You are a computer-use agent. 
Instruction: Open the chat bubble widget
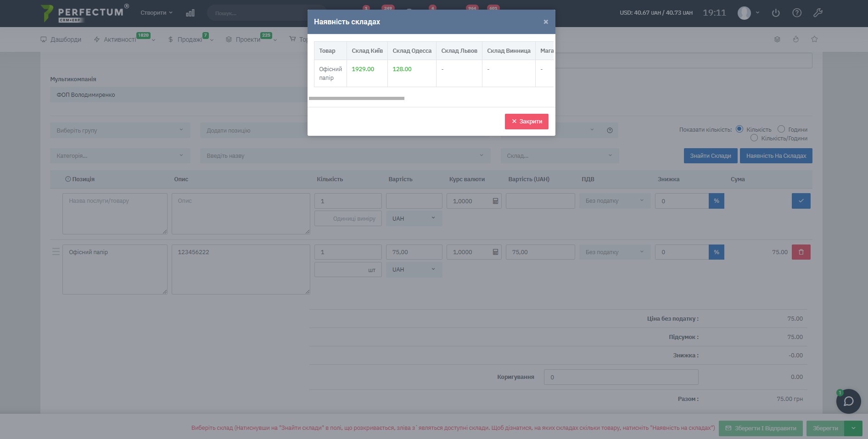coord(848,401)
